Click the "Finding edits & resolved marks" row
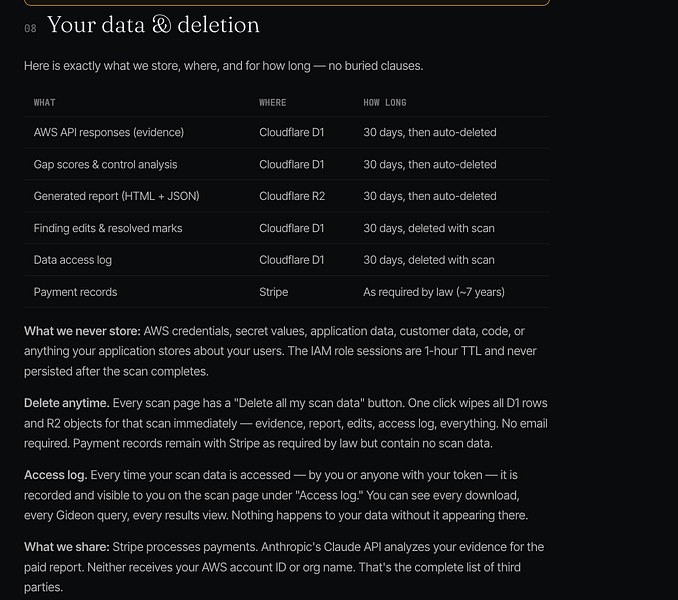 [x=287, y=228]
